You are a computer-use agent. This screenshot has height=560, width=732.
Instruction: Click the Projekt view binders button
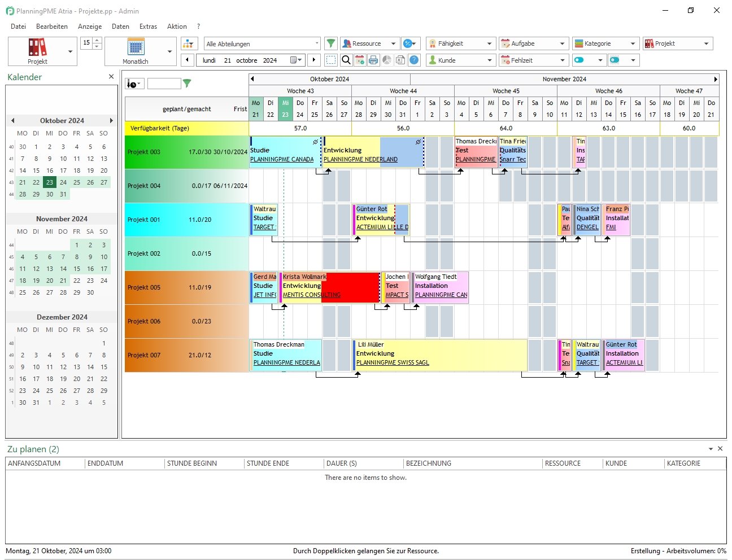point(37,51)
